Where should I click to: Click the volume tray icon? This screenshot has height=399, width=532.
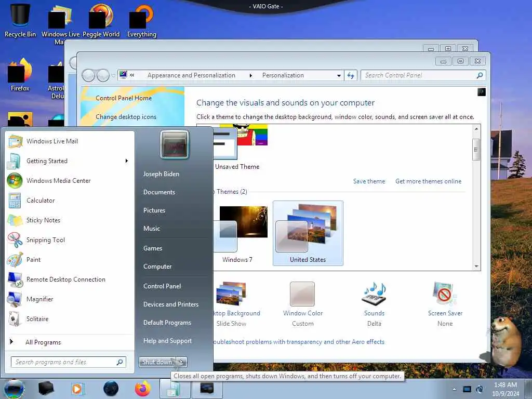coord(480,389)
